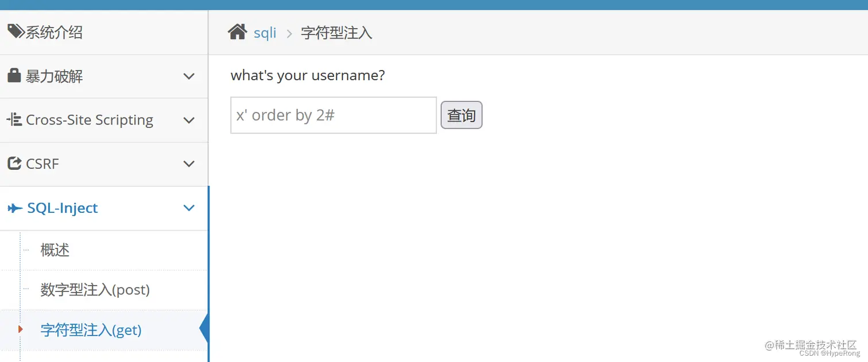Click the CSRF share icon

coord(14,164)
